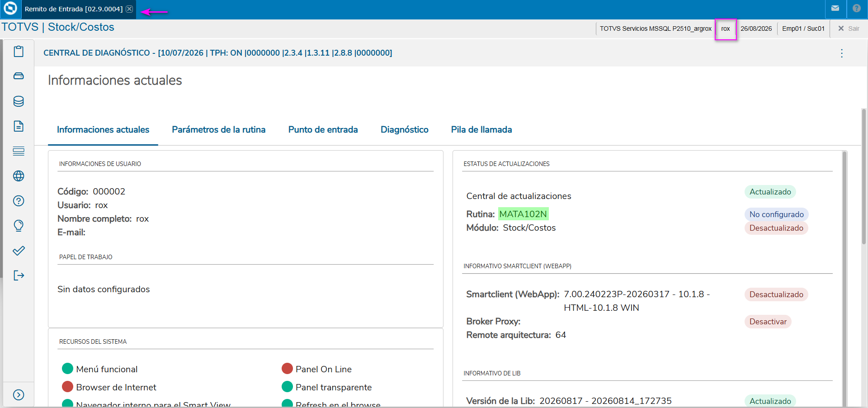This screenshot has height=408, width=868.
Task: Click the user Código value 000002
Action: [109, 191]
